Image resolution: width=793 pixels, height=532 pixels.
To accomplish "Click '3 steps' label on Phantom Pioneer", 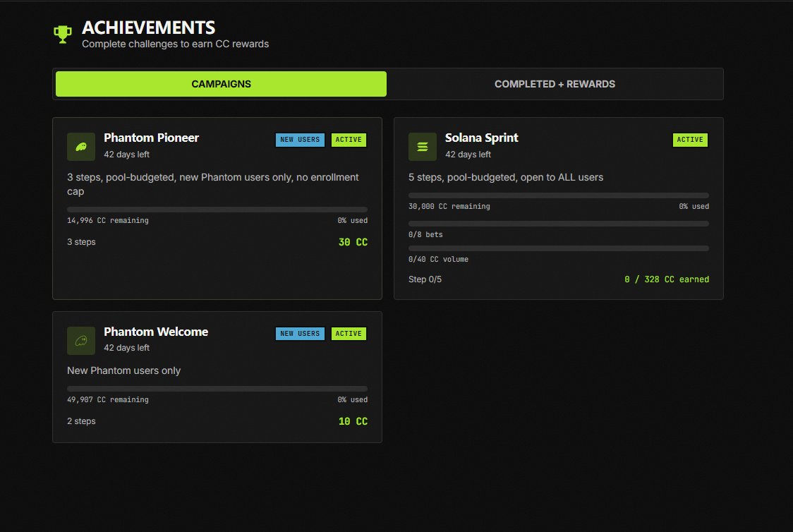I will [81, 242].
